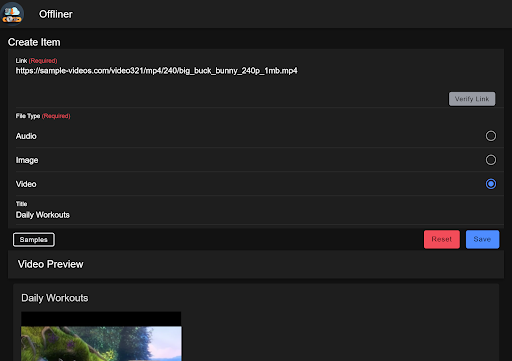Click the Big Buck Bunny video preview

[x=101, y=336]
